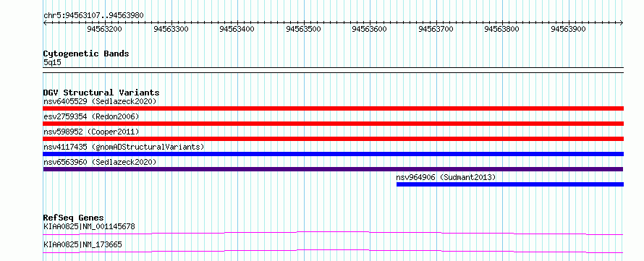Click the red nsv598952 variant bar

(333, 139)
